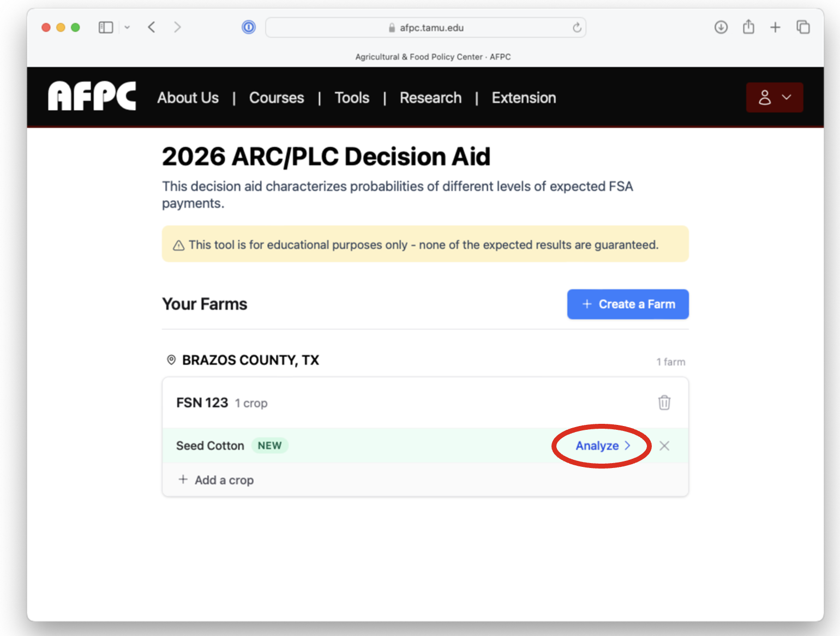Go back with the browser back arrow

pos(152,27)
